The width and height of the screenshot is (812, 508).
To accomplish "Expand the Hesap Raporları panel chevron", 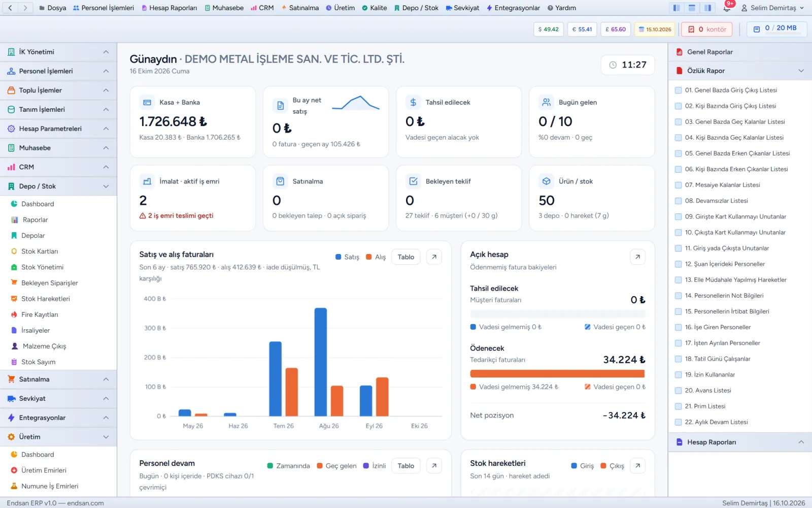I will (x=801, y=442).
